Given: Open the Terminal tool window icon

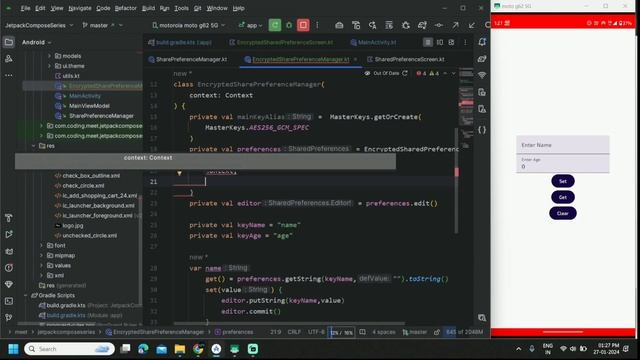Looking at the screenshot, I should (9, 301).
